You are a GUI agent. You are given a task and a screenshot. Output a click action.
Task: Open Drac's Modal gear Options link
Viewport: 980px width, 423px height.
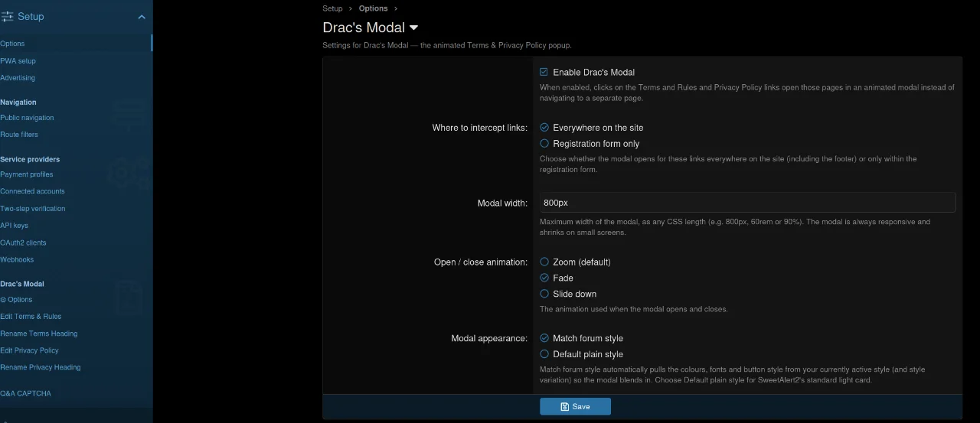pyautogui.click(x=16, y=300)
